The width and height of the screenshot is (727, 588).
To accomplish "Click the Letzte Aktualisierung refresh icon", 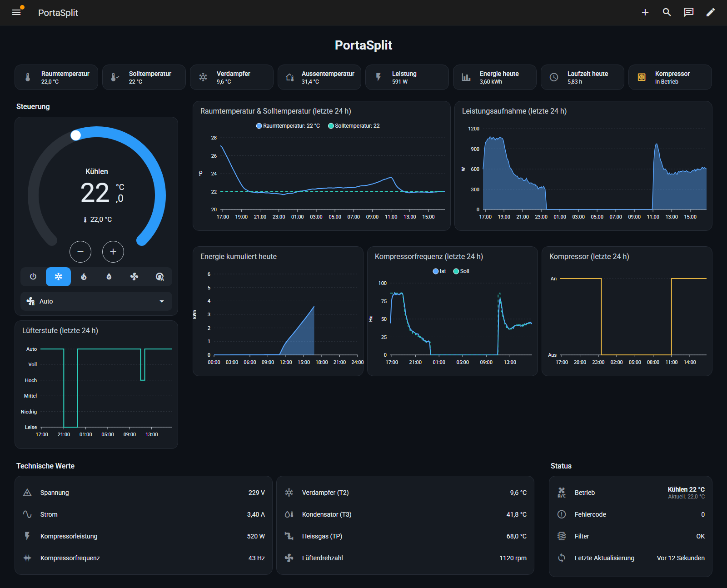I will 562,558.
